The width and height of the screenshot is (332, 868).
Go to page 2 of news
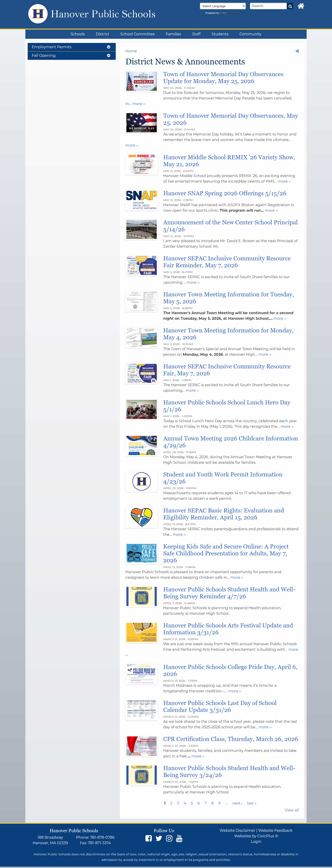171,803
